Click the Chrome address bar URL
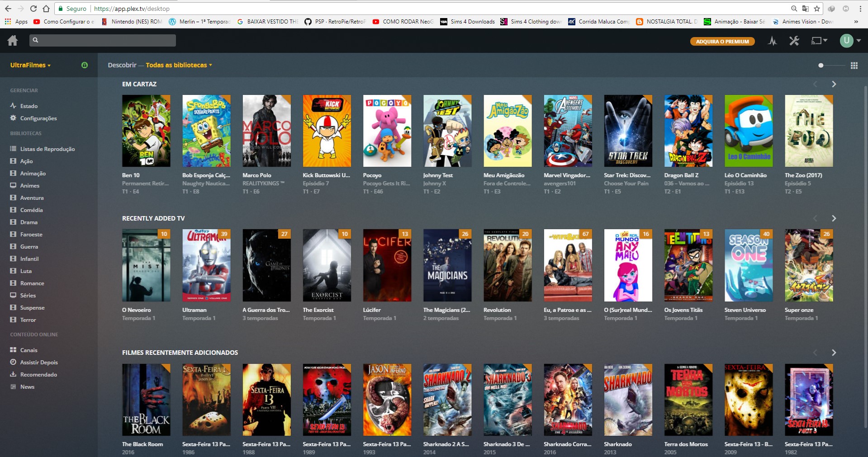The height and width of the screenshot is (457, 868). pos(132,9)
